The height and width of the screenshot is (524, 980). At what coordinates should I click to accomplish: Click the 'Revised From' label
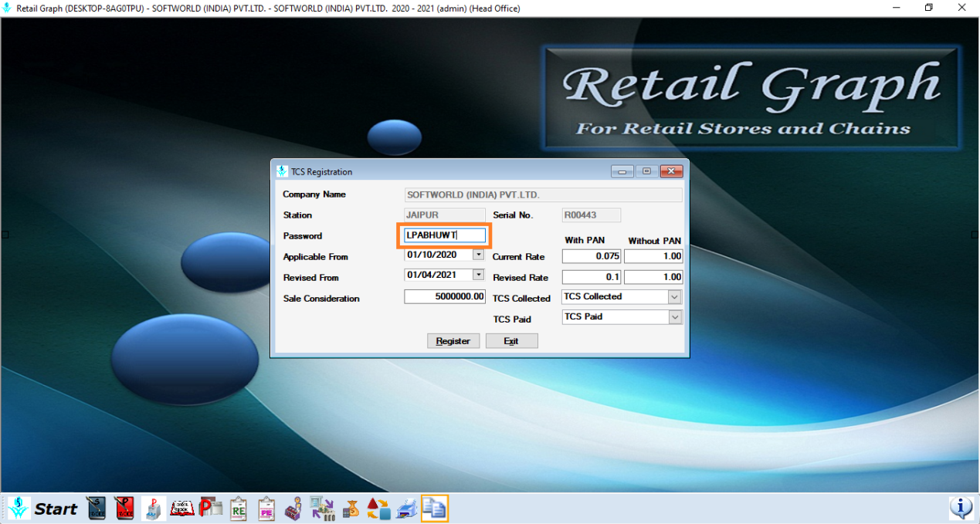tap(311, 278)
